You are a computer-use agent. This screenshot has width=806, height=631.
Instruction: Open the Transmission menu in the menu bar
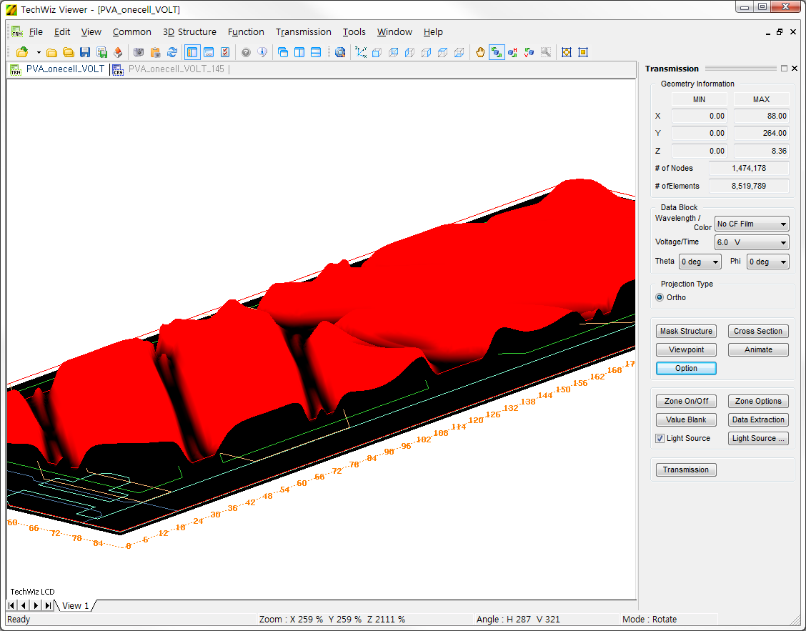pyautogui.click(x=303, y=32)
